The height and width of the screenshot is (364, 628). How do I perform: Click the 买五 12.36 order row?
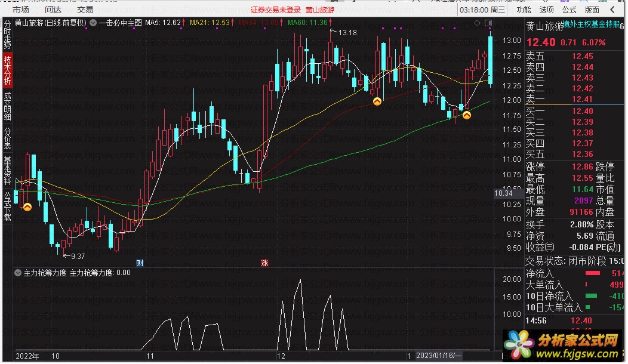[x=559, y=155]
